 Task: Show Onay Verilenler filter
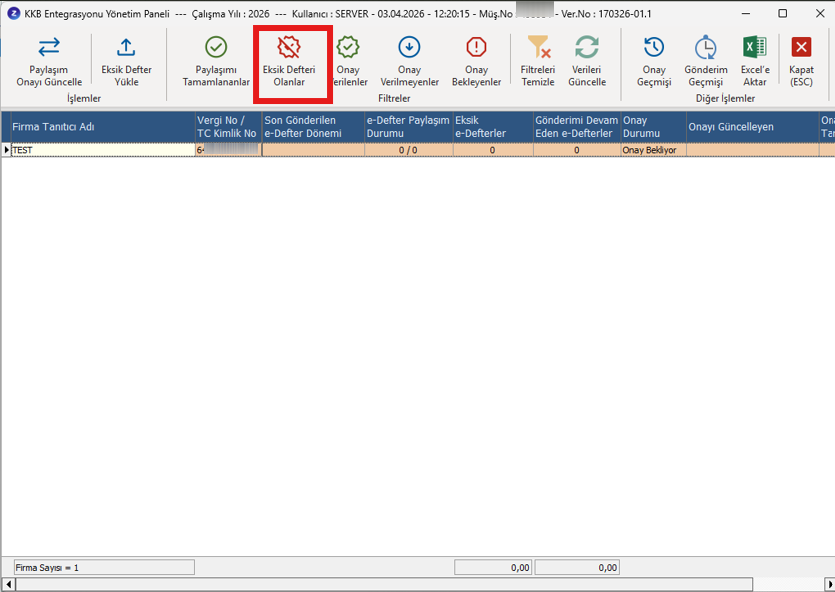pos(349,61)
